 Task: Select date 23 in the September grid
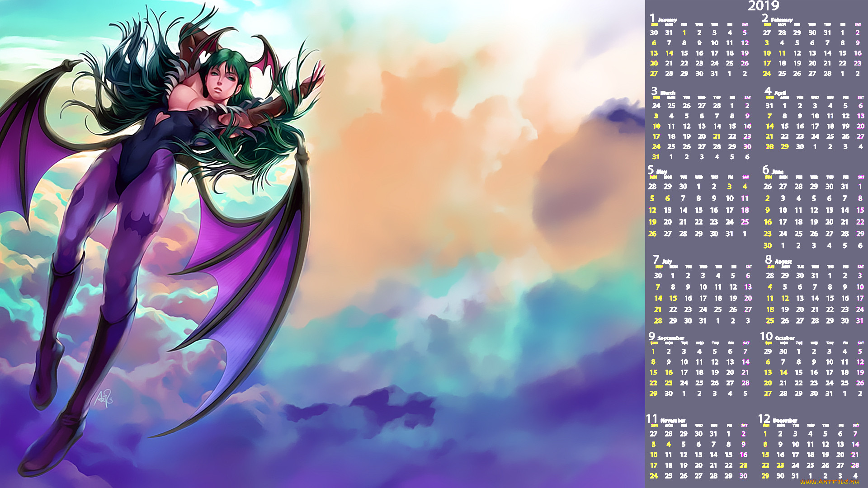click(x=669, y=383)
